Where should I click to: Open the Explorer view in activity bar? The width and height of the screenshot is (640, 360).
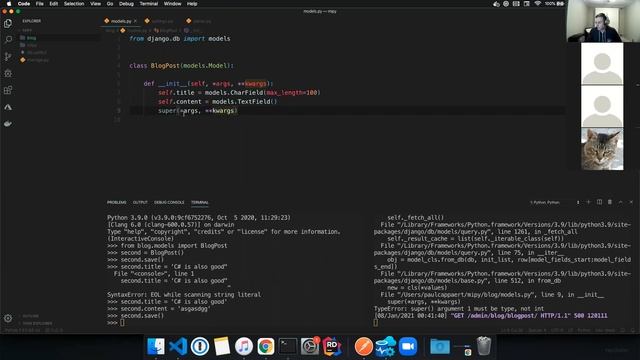(8, 23)
